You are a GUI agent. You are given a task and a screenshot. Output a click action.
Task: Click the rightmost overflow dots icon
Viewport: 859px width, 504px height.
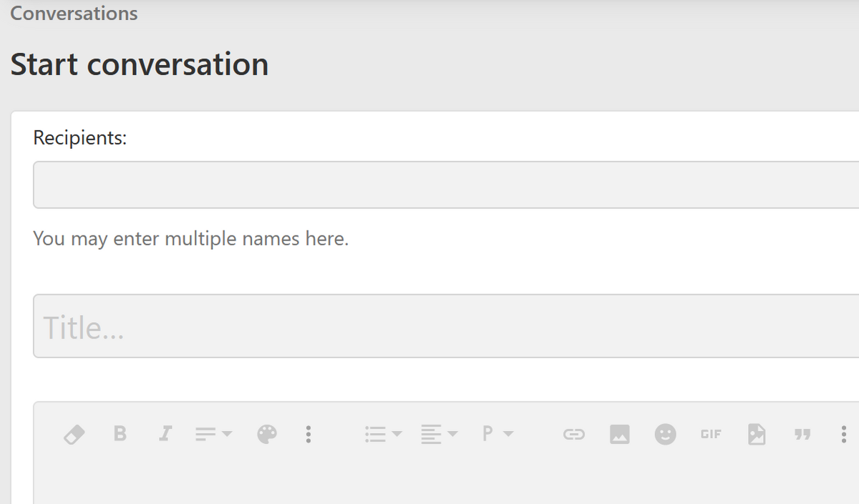pyautogui.click(x=843, y=434)
